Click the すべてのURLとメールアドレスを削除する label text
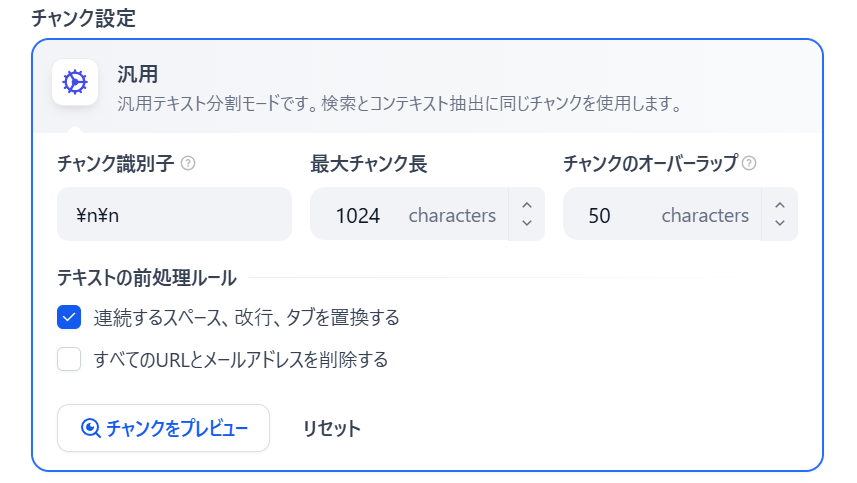 tap(240, 360)
